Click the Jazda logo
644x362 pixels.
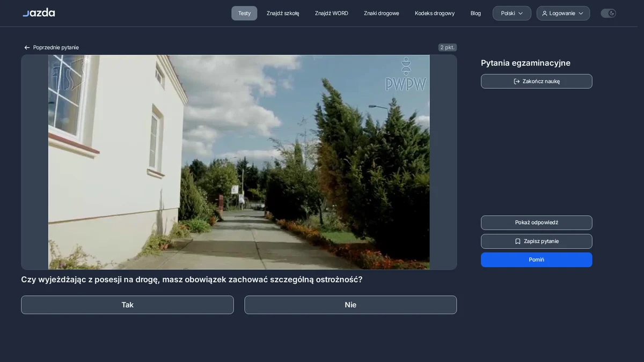[39, 13]
